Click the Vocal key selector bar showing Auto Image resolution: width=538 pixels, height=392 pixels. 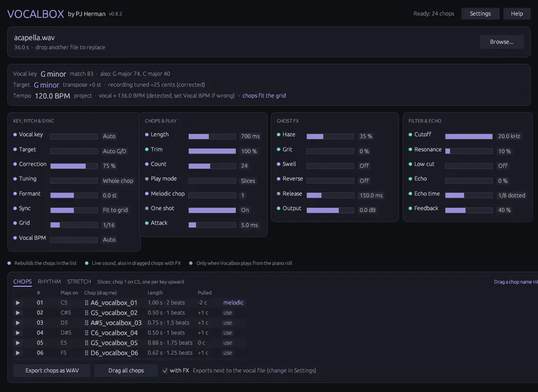click(x=74, y=136)
